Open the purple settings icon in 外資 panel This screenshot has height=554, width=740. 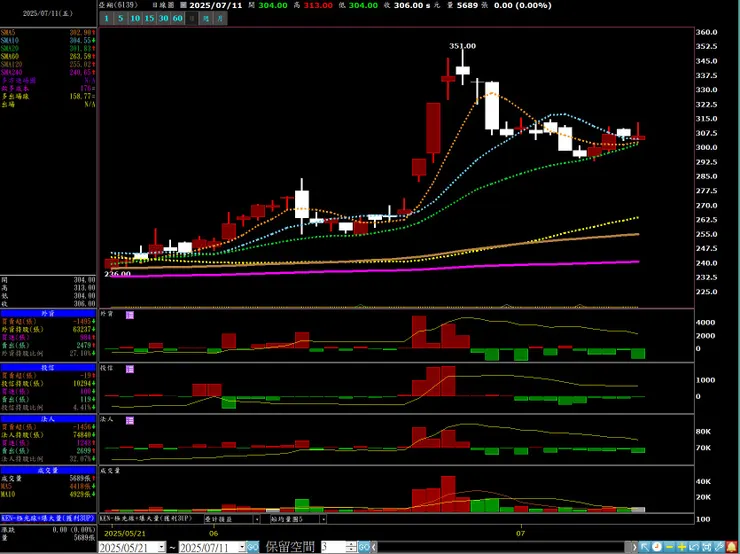click(x=129, y=315)
